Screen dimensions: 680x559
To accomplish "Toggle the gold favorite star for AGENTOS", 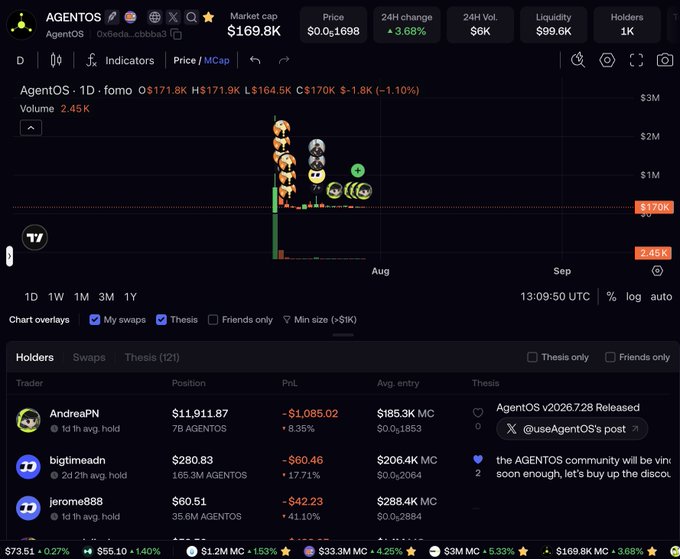I will click(209, 17).
